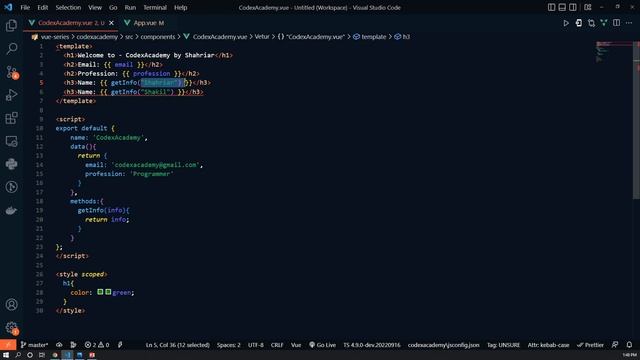Screen dimensions: 640x360
Task: Open the Python extension sidebar icon
Action: point(11,164)
